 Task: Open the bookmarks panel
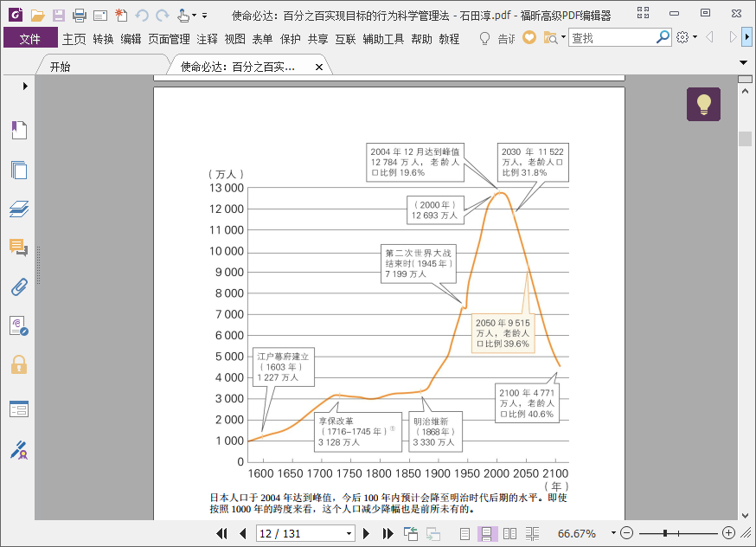(x=19, y=130)
